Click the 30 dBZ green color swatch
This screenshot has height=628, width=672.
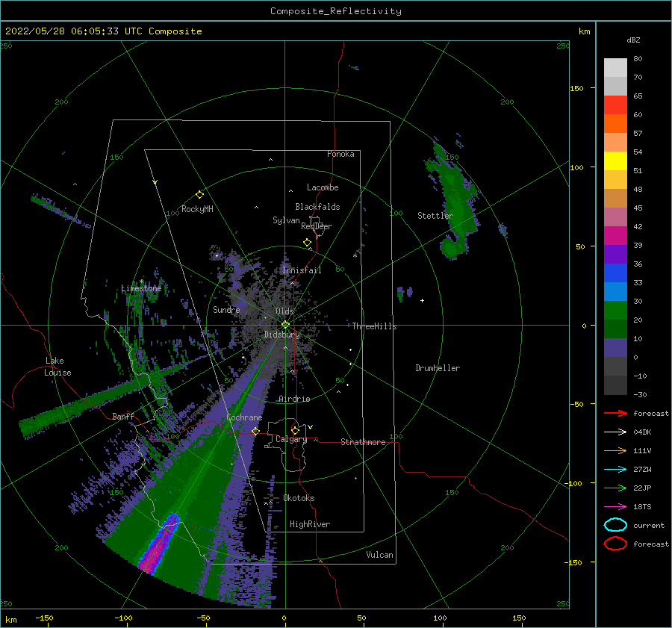pyautogui.click(x=615, y=310)
